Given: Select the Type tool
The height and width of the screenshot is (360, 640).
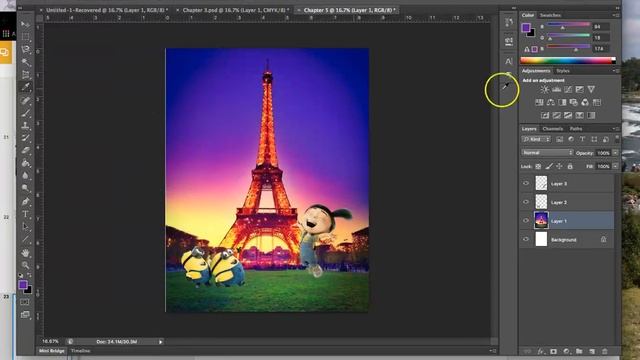Looking at the screenshot, I should [25, 214].
